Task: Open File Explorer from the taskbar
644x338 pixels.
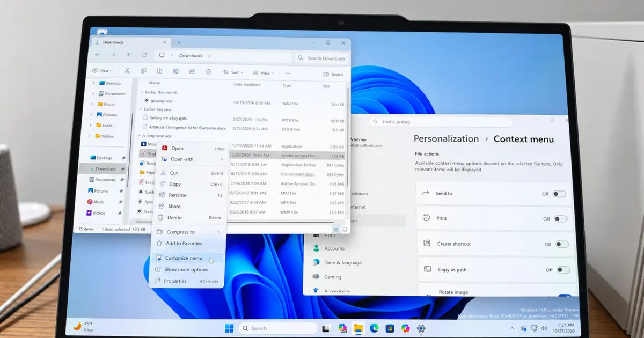Action: click(358, 328)
